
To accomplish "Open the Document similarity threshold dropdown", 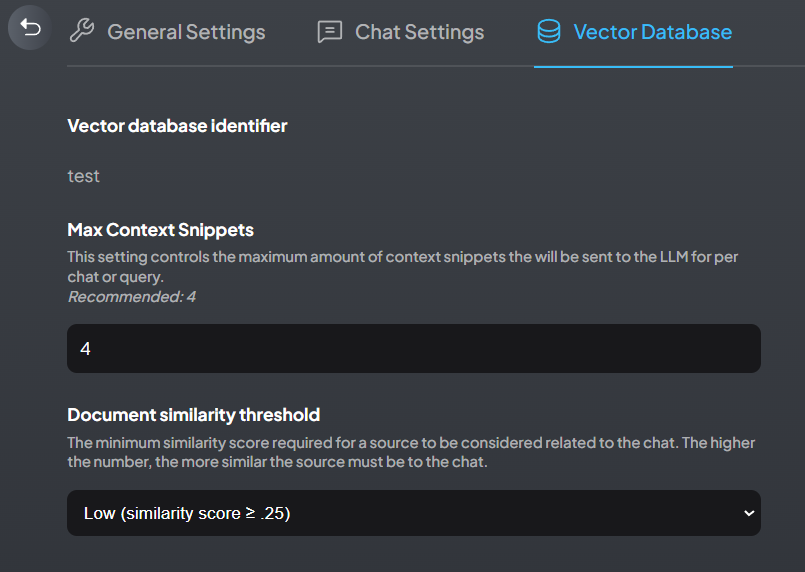I will click(x=413, y=513).
